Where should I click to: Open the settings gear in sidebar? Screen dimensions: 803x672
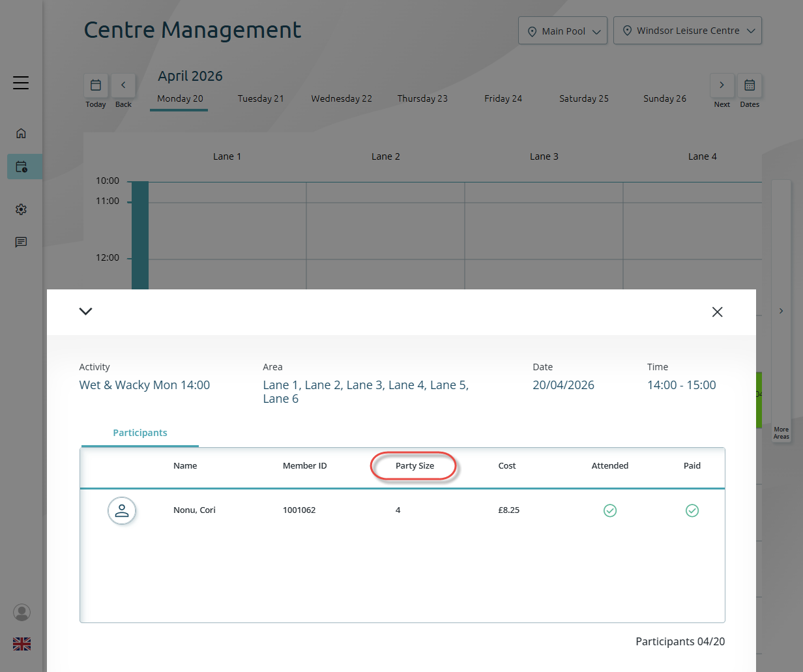[x=21, y=209]
